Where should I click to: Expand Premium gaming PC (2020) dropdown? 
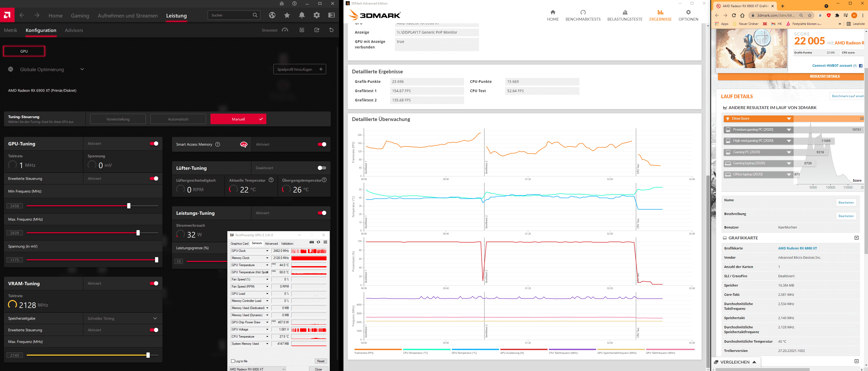789,130
